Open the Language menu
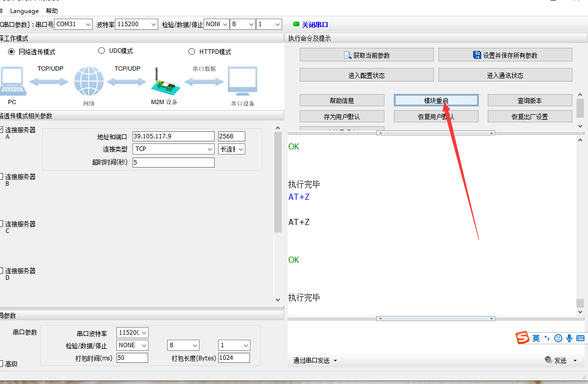588x384 pixels. pos(24,11)
